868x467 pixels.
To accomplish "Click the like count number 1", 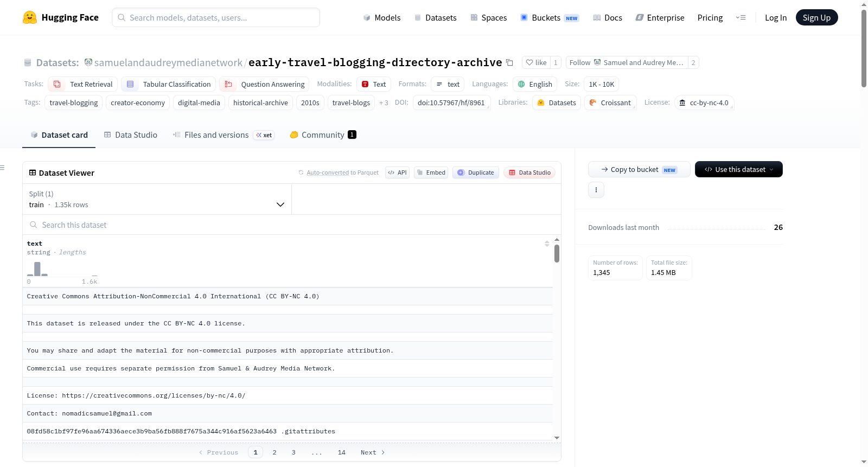I will [x=556, y=62].
